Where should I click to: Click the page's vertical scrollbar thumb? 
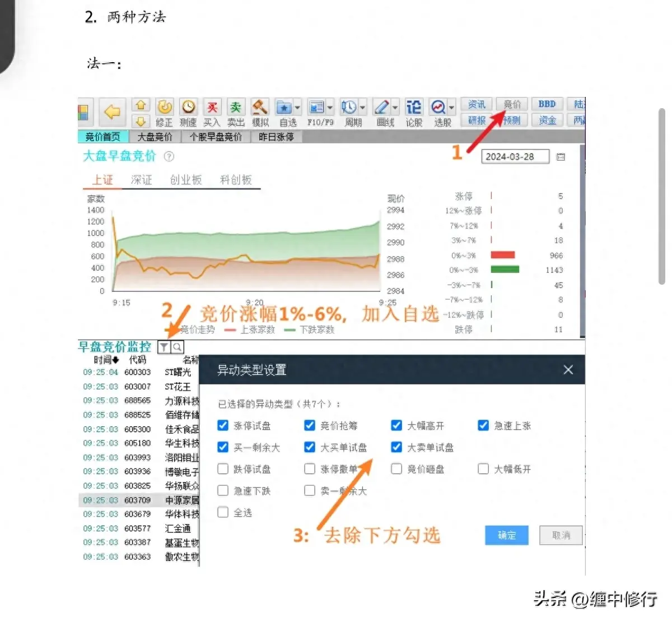point(662,196)
